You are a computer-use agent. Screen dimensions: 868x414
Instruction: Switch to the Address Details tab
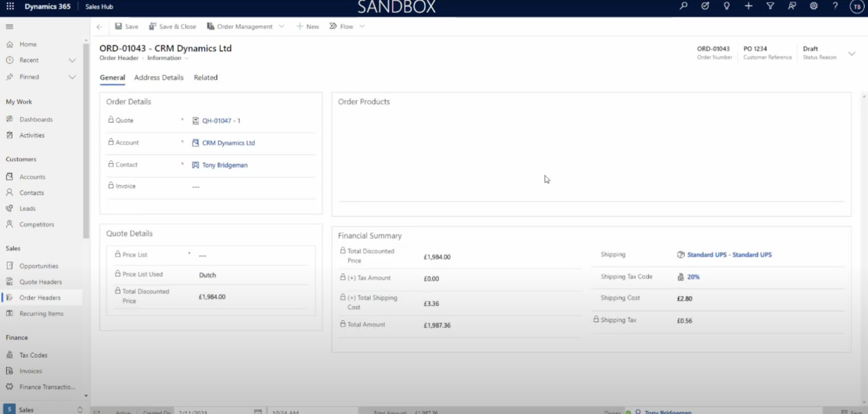[159, 78]
